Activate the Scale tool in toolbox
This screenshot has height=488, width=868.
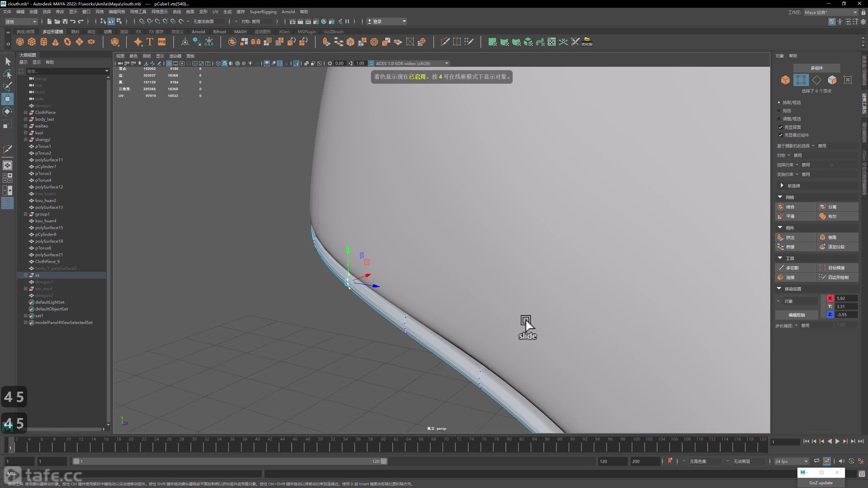coord(7,124)
